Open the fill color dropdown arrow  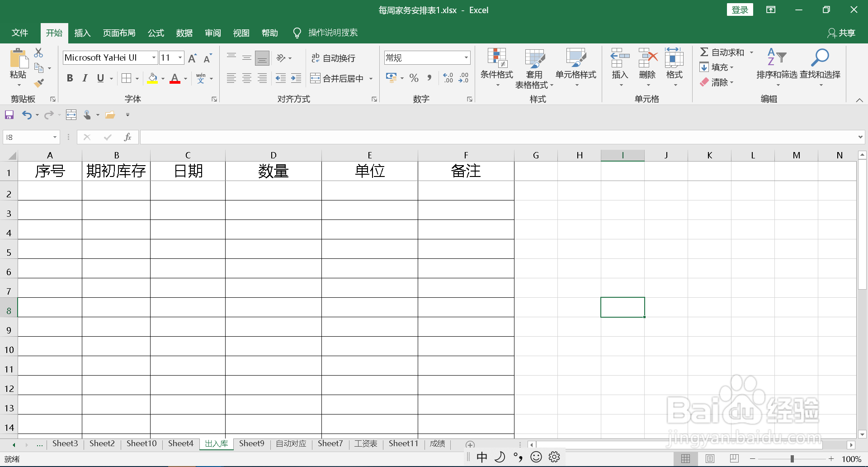coord(163,78)
